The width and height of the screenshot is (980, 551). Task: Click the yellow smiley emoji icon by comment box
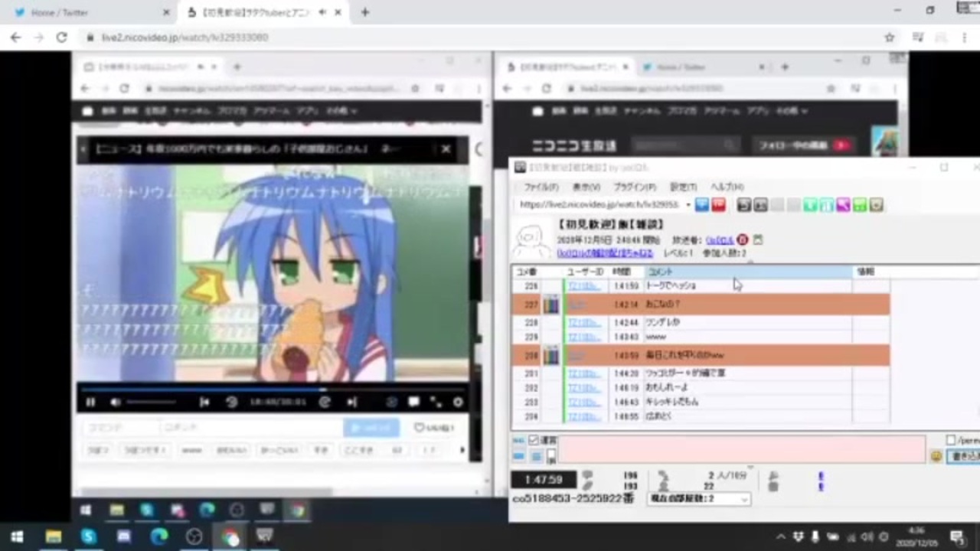point(936,456)
